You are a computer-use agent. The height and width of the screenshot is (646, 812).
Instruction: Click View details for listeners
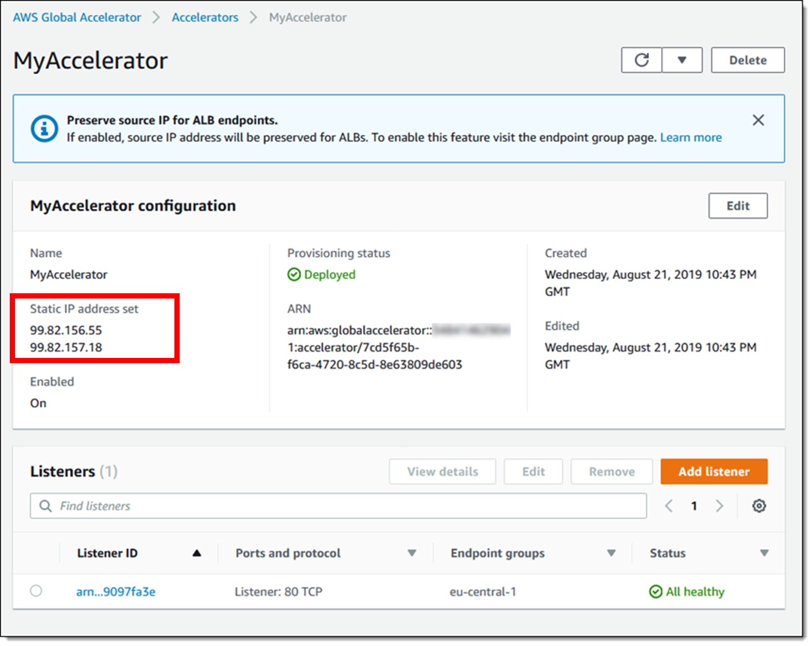pos(442,472)
